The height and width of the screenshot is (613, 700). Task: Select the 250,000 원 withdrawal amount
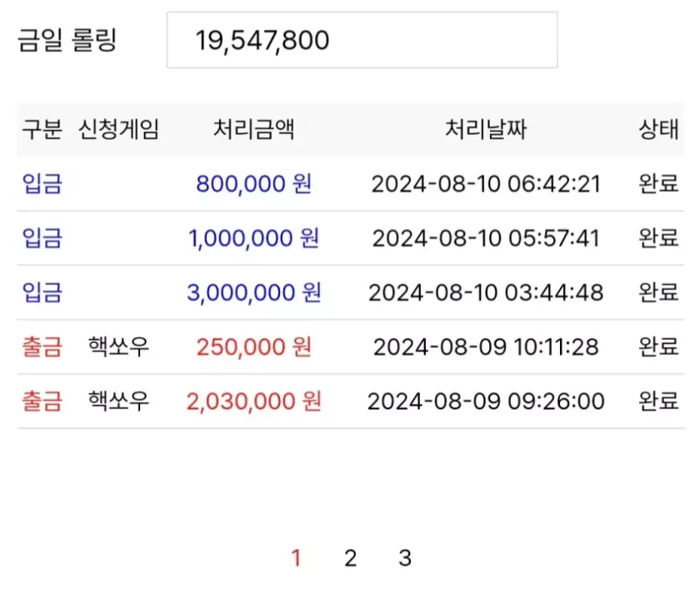coord(253,346)
